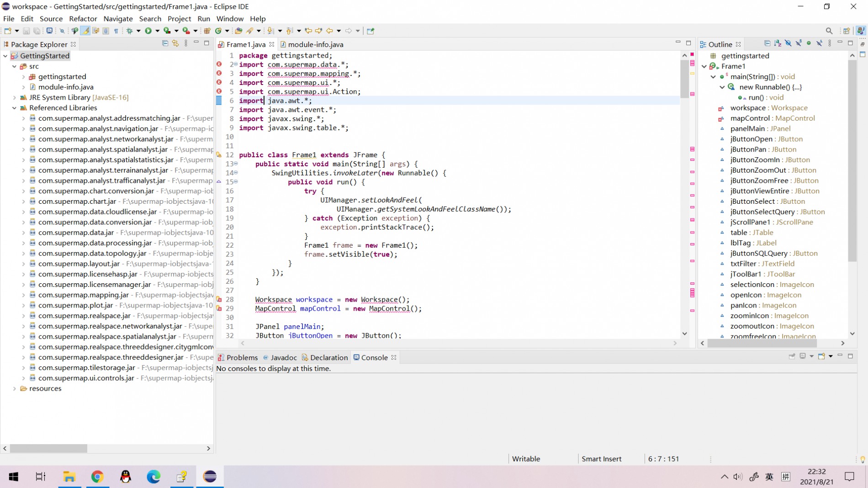
Task: Click the Previous Annotation arrow icon
Action: (289, 31)
